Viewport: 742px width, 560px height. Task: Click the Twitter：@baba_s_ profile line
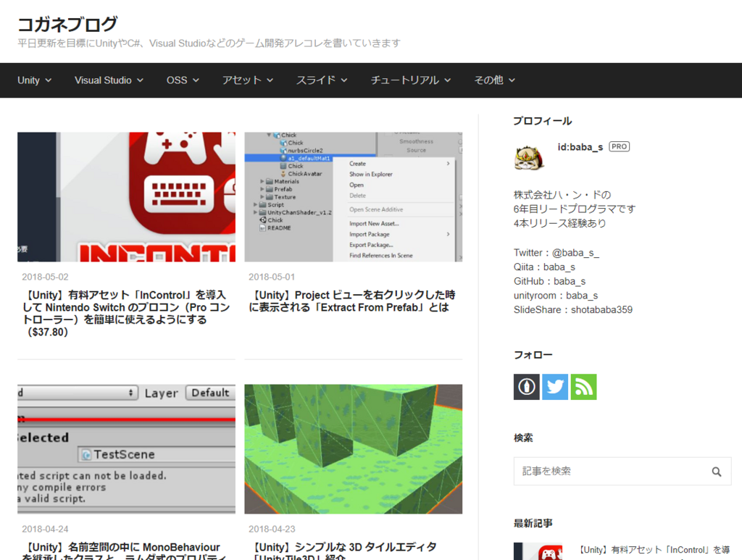point(556,253)
